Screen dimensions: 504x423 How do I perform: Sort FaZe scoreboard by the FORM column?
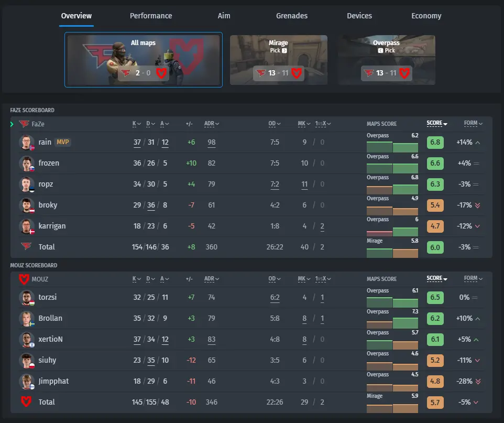(473, 123)
